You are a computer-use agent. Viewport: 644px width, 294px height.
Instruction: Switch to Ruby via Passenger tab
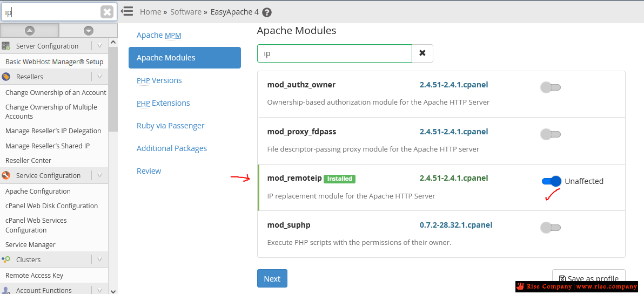click(170, 126)
